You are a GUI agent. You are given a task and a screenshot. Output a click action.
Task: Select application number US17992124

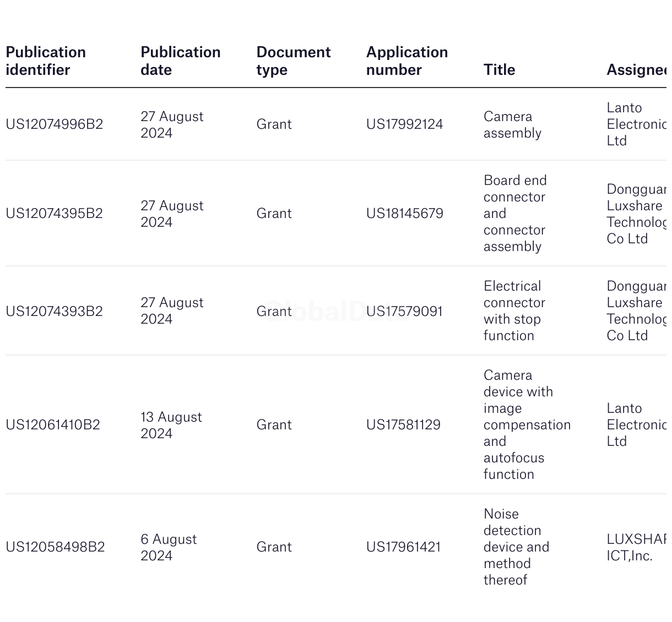pos(404,124)
